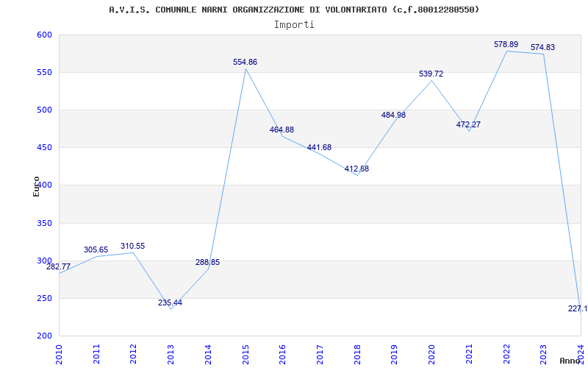Select the 484.98 data label
Screen dimensions: 588x368
393,115
